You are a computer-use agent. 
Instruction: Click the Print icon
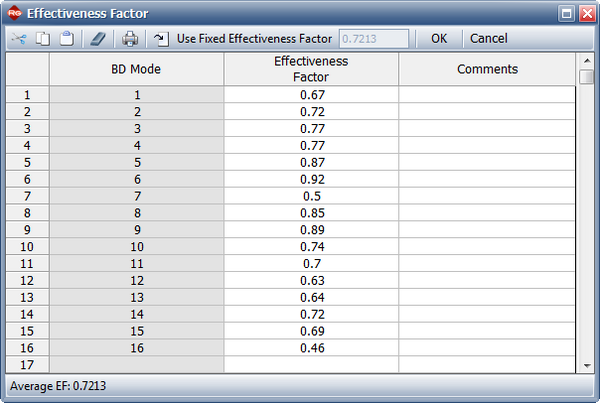pos(130,39)
